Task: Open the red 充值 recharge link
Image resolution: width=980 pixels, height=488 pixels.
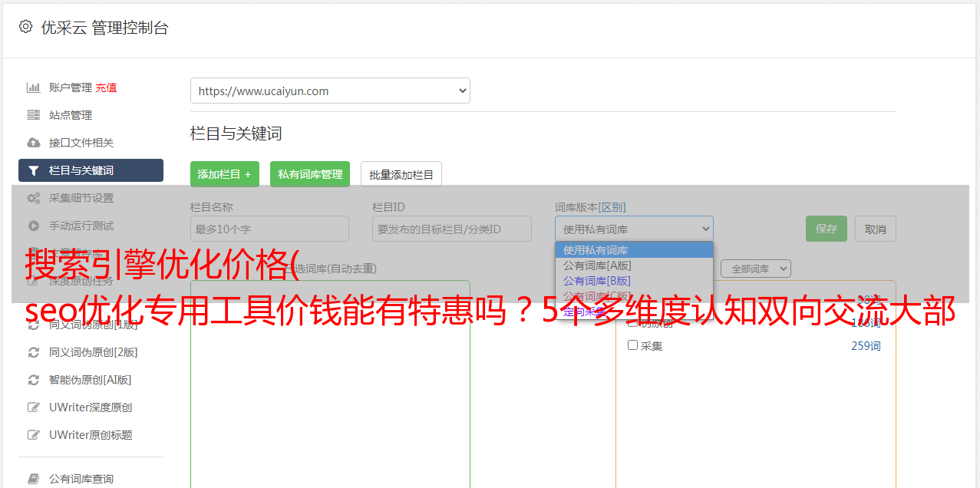Action: [106, 87]
